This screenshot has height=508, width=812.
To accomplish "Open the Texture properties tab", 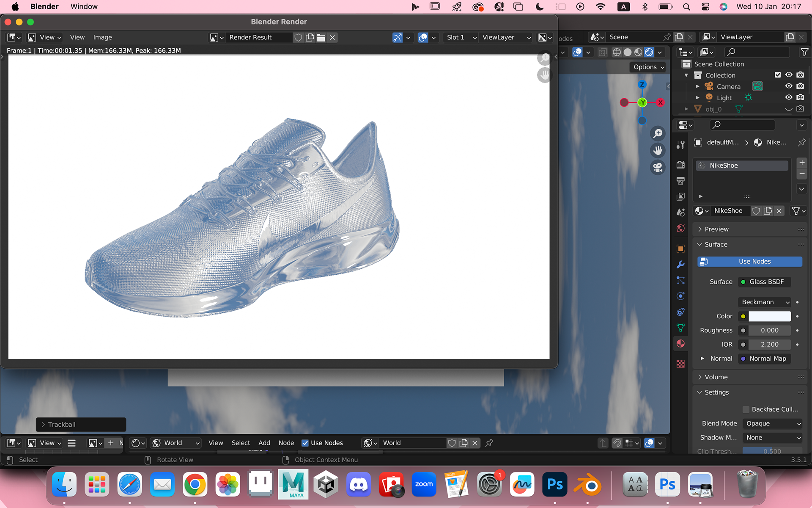I will click(x=680, y=364).
